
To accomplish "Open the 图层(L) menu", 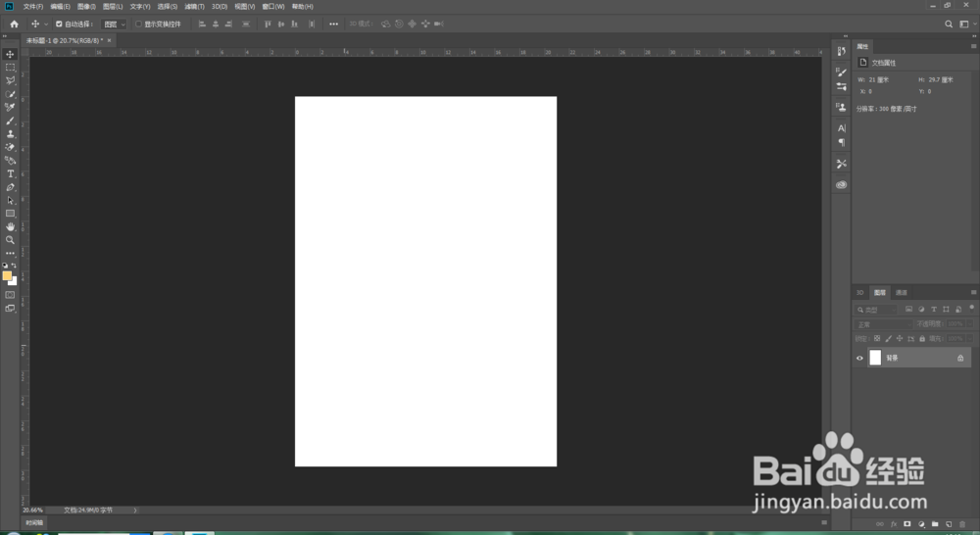I will coord(113,6).
